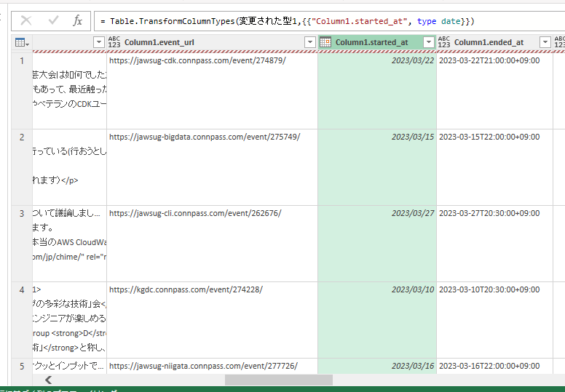Select the Column1.event_url column header
This screenshot has width=565, height=392.
(x=212, y=42)
